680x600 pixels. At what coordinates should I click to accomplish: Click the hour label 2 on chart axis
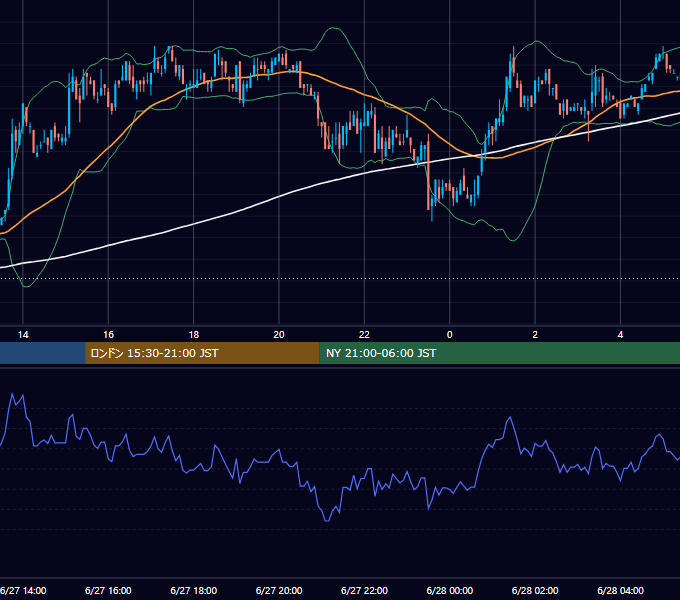click(x=535, y=334)
